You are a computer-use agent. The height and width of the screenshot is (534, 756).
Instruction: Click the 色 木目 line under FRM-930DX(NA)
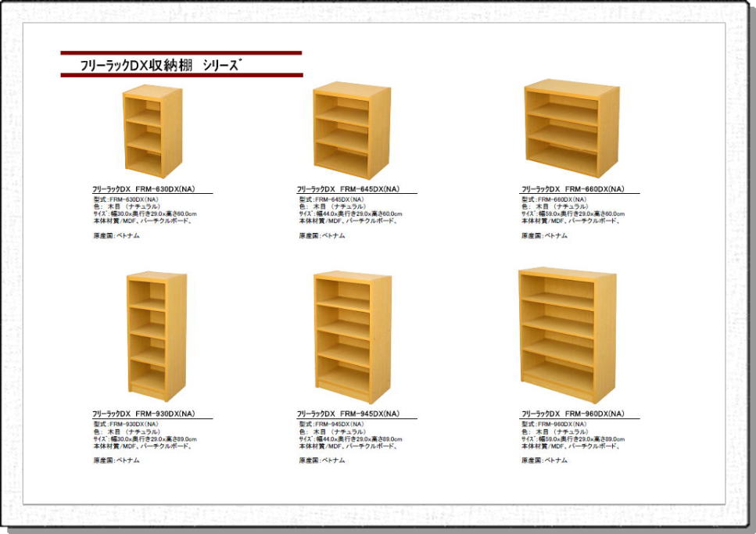click(126, 431)
